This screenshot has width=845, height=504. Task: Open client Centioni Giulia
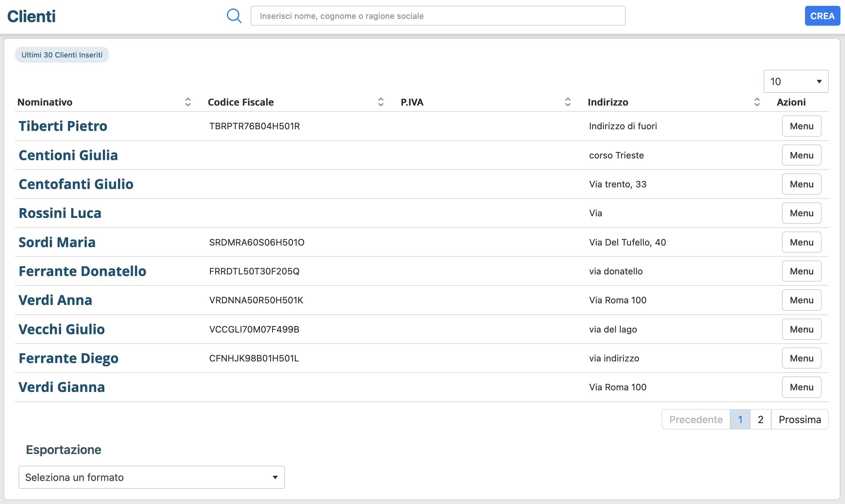pos(68,155)
